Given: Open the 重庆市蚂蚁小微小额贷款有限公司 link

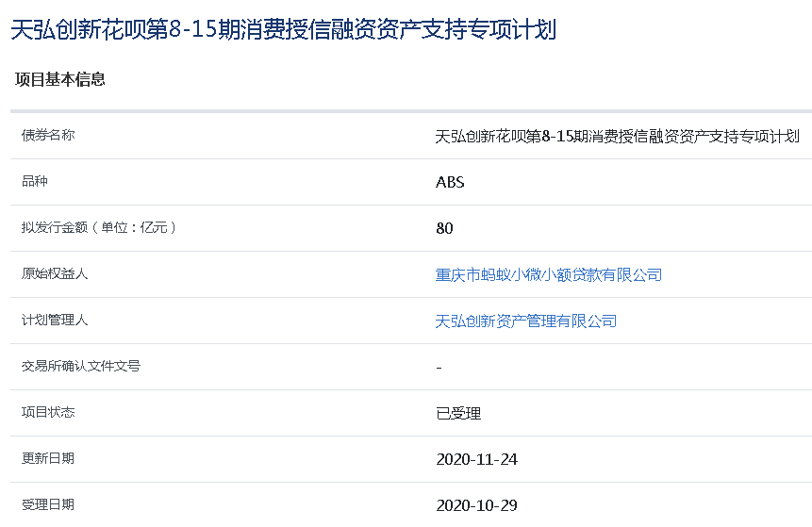Looking at the screenshot, I should pyautogui.click(x=549, y=274).
